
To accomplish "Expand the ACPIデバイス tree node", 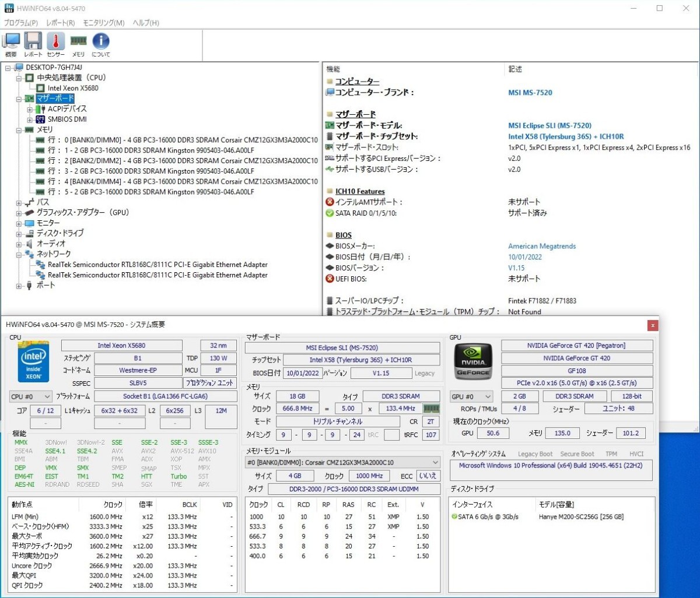I will coord(30,109).
